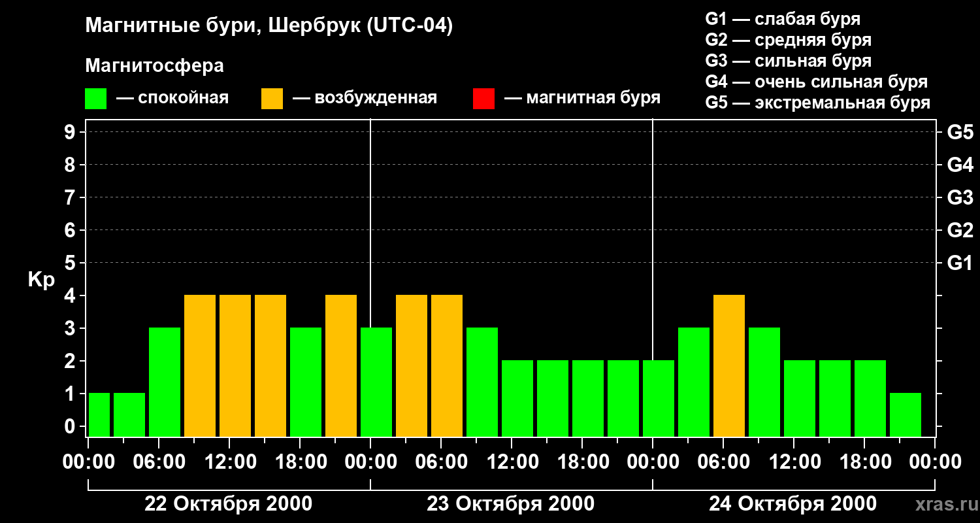Click the 'Kp' axis label
Viewport: 980px width, 523px height.
[x=41, y=280]
